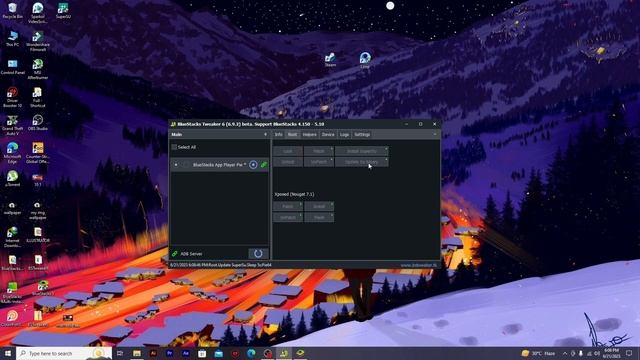Viewport: 640px width, 360px height.
Task: Toggle the Select All checkbox
Action: (174, 147)
